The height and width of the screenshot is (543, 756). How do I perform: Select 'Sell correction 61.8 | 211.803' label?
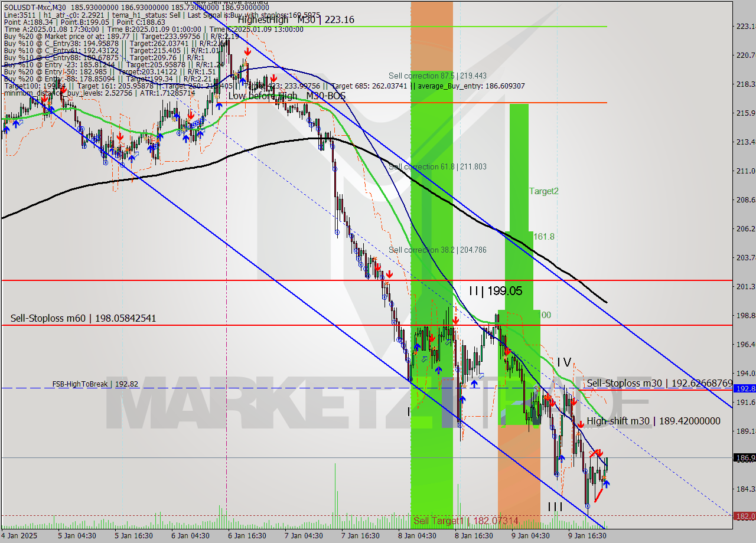(438, 166)
